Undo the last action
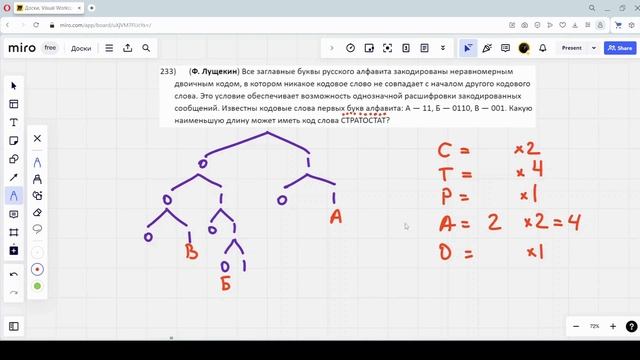This screenshot has height=360, width=640. coord(13,274)
